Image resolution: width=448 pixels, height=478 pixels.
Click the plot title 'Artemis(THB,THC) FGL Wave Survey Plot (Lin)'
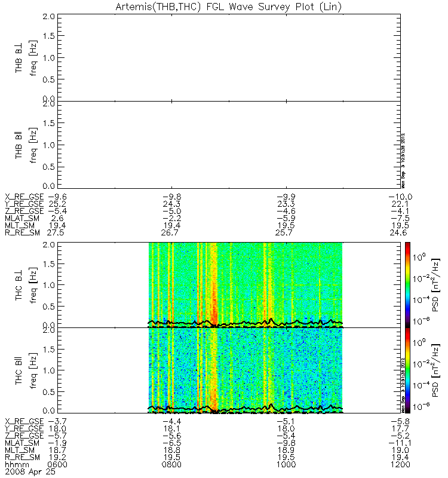pos(229,7)
